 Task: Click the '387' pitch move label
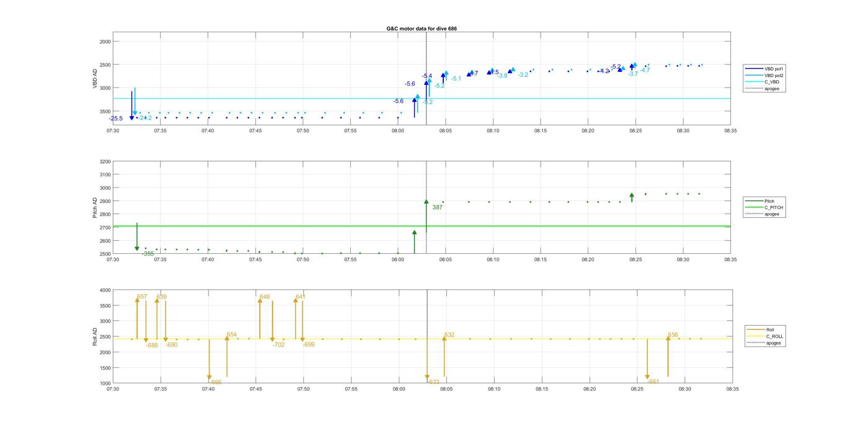tap(437, 207)
